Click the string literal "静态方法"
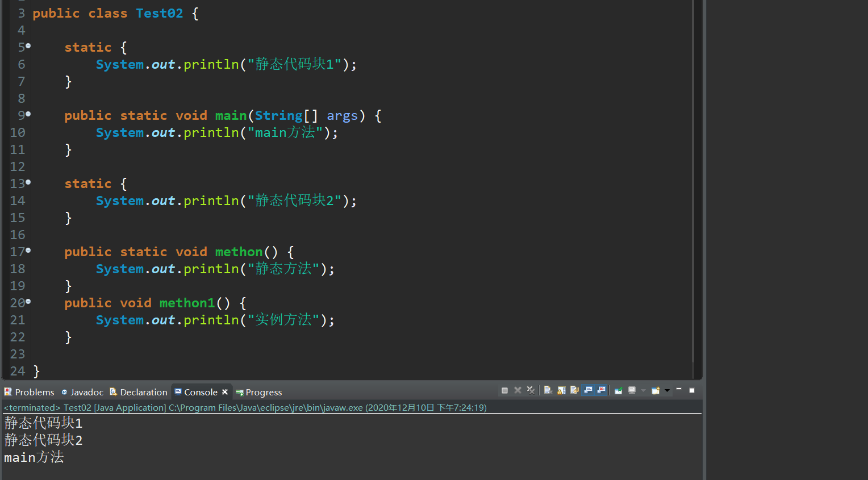Screen dimensions: 868x480 [x=283, y=269]
